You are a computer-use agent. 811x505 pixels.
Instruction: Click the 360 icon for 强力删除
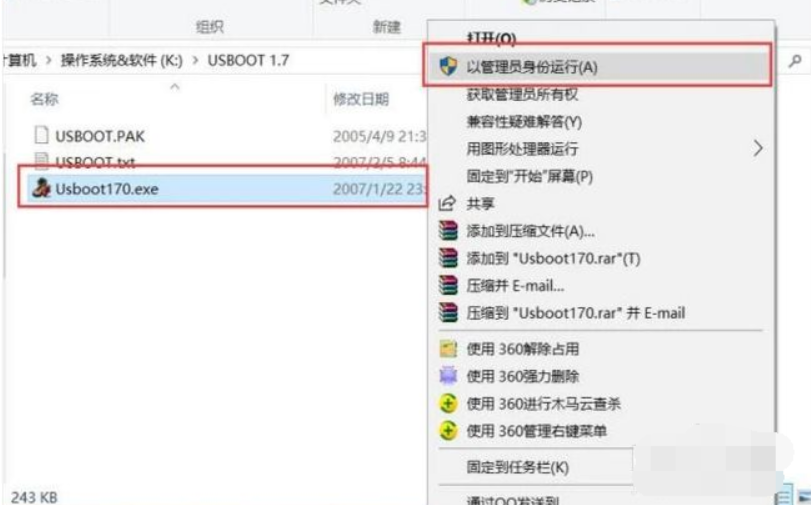pyautogui.click(x=448, y=376)
